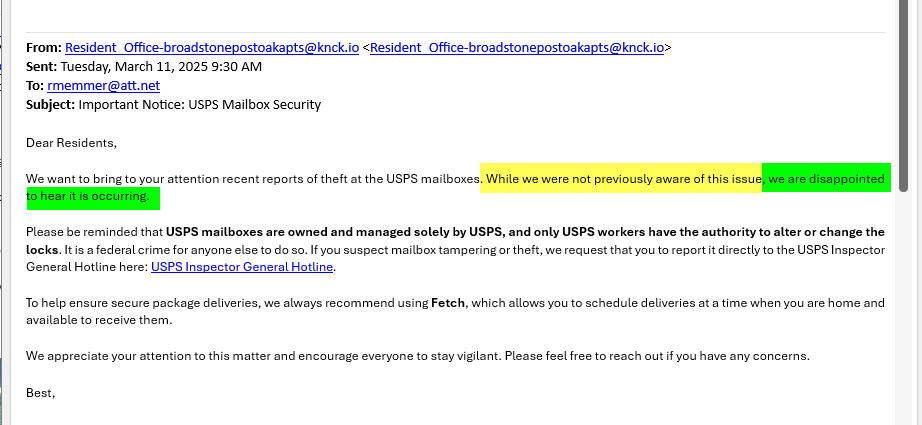Click the rmemmer@att.net recipient link

tap(103, 86)
